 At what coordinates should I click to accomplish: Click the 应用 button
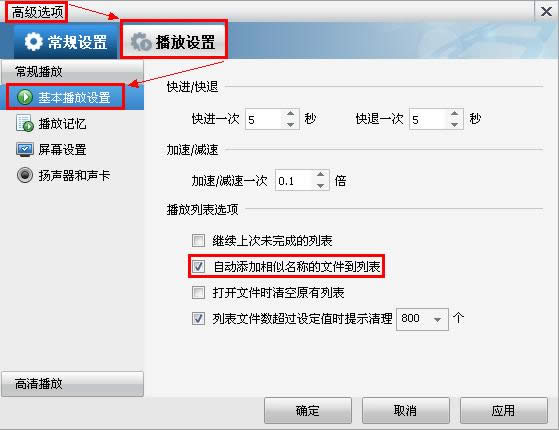coord(503,411)
